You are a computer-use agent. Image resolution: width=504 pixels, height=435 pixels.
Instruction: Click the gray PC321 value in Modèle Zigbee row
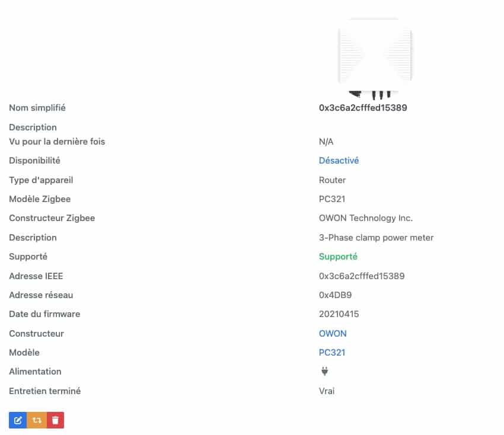332,199
